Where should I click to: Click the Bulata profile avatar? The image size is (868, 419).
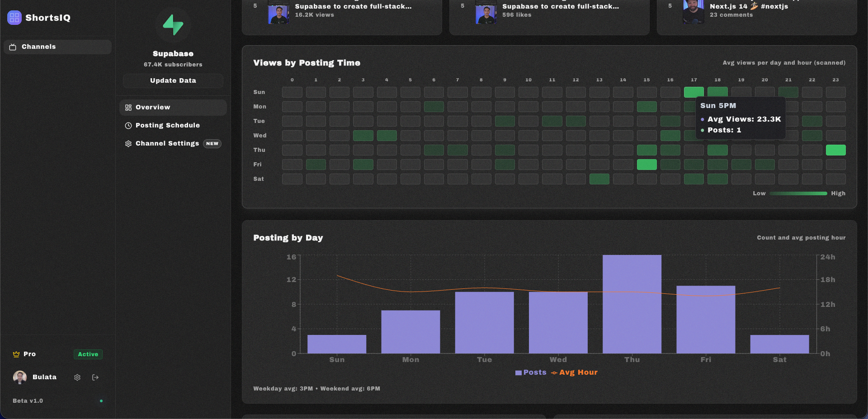20,377
